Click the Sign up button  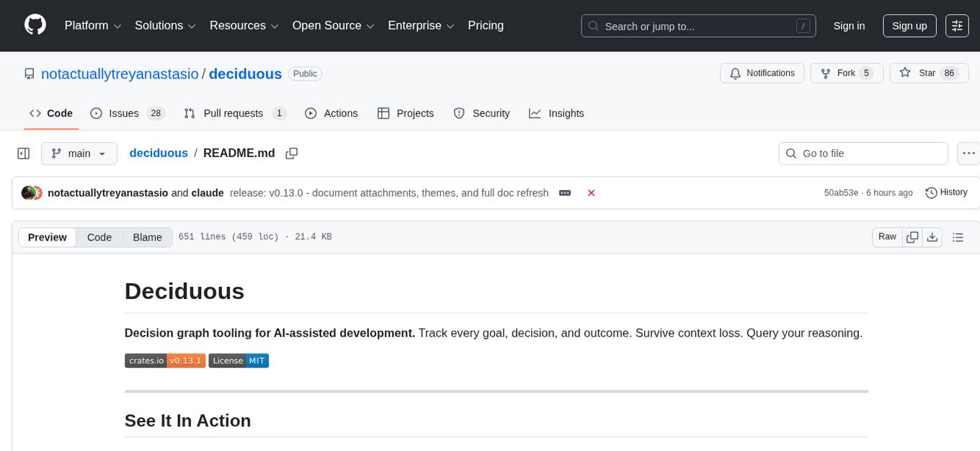pos(909,26)
